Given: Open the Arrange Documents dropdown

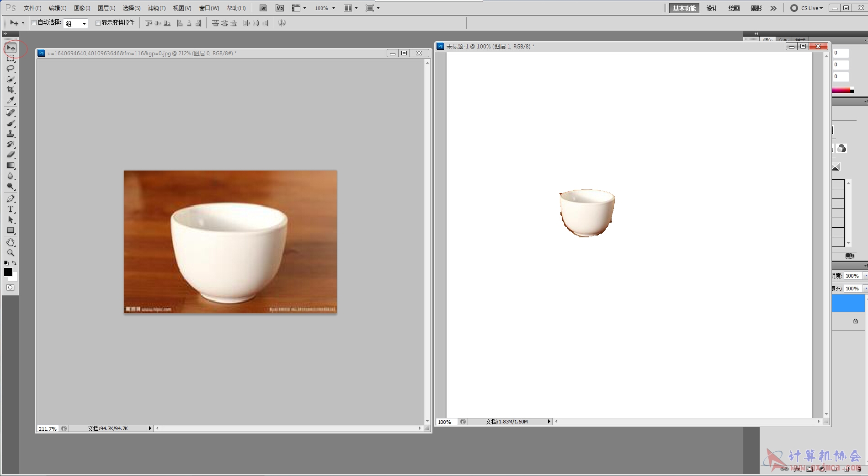Looking at the screenshot, I should pyautogui.click(x=351, y=8).
